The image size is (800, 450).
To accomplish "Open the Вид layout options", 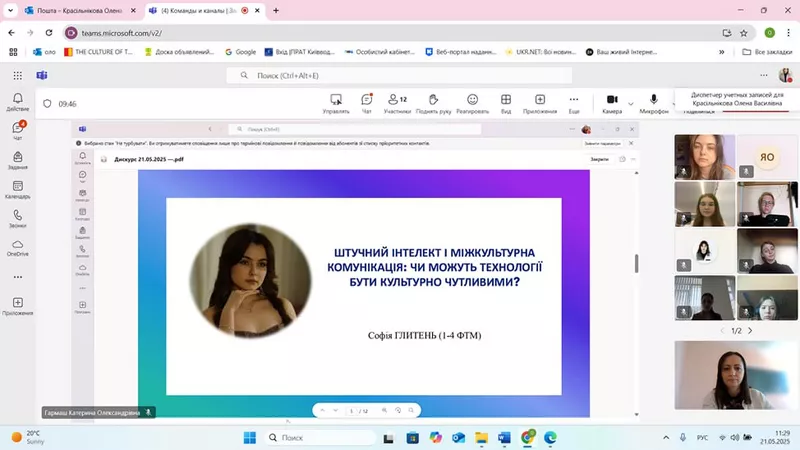I will click(x=506, y=104).
